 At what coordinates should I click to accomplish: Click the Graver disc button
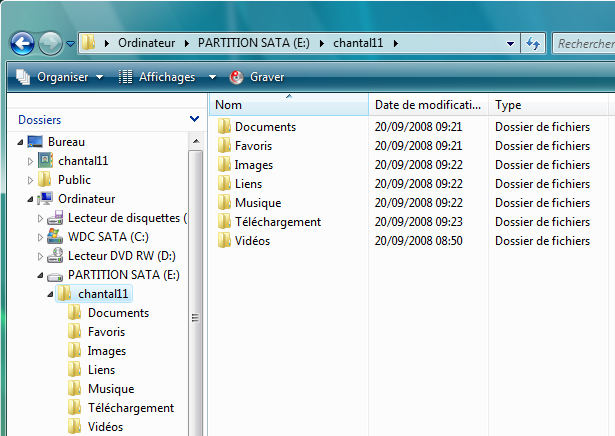tap(257, 77)
